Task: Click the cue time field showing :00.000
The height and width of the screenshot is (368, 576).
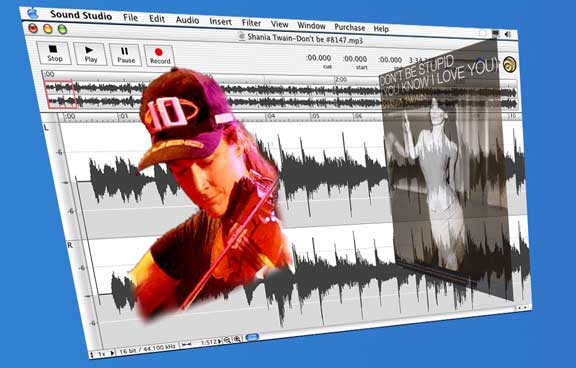Action: [319, 58]
